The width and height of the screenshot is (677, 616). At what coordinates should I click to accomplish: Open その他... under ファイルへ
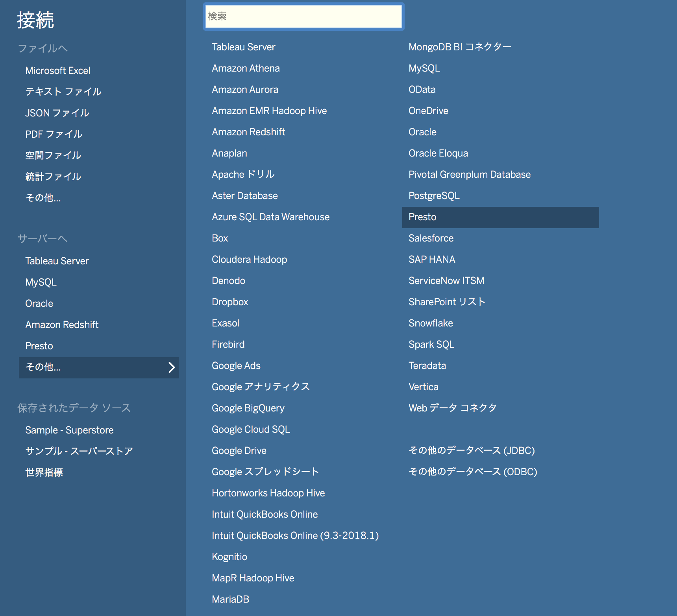click(x=43, y=198)
